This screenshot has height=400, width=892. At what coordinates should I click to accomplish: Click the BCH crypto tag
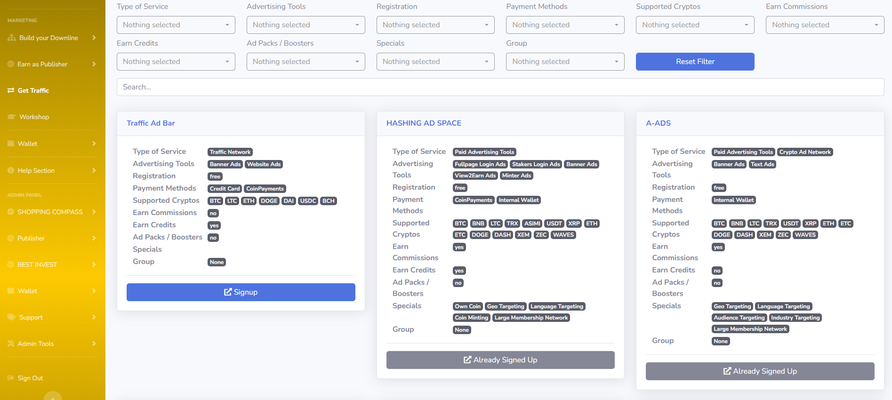coord(329,201)
